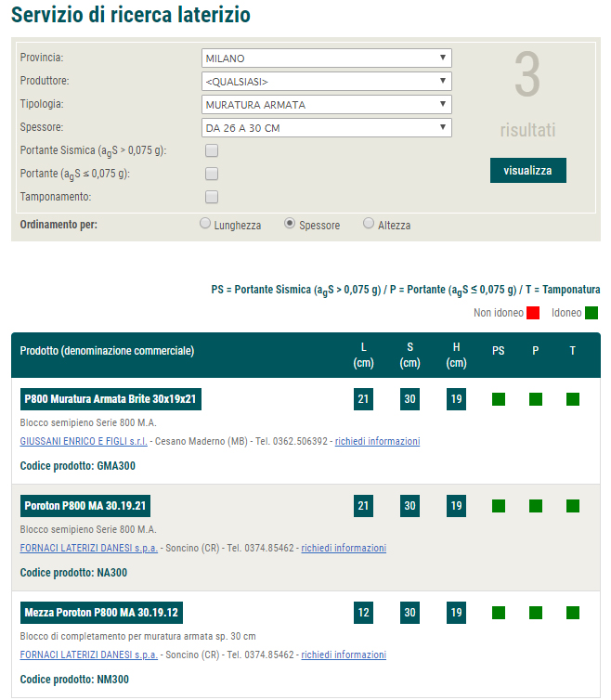Click length value 21 of P800 Muratura Armata Brite
The width and height of the screenshot is (611, 700).
[364, 399]
